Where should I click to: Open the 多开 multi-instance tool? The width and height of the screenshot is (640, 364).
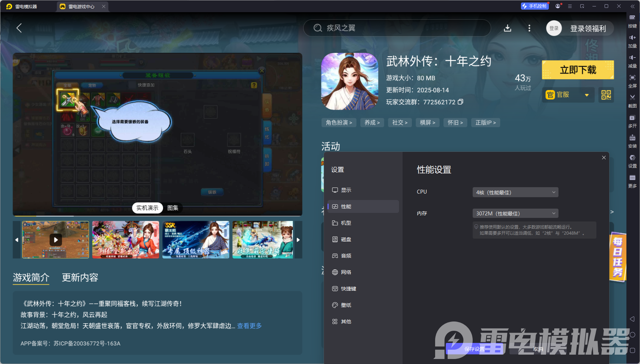pos(632,121)
